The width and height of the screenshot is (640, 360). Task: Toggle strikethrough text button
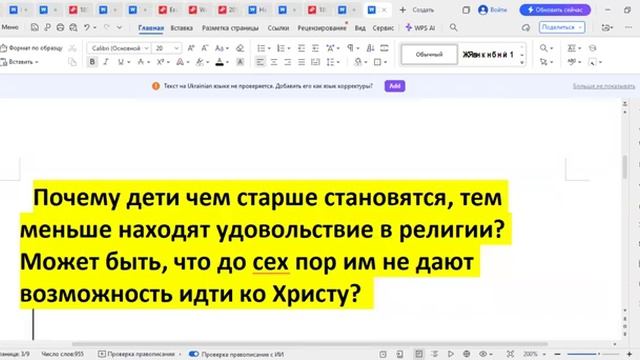(x=141, y=62)
